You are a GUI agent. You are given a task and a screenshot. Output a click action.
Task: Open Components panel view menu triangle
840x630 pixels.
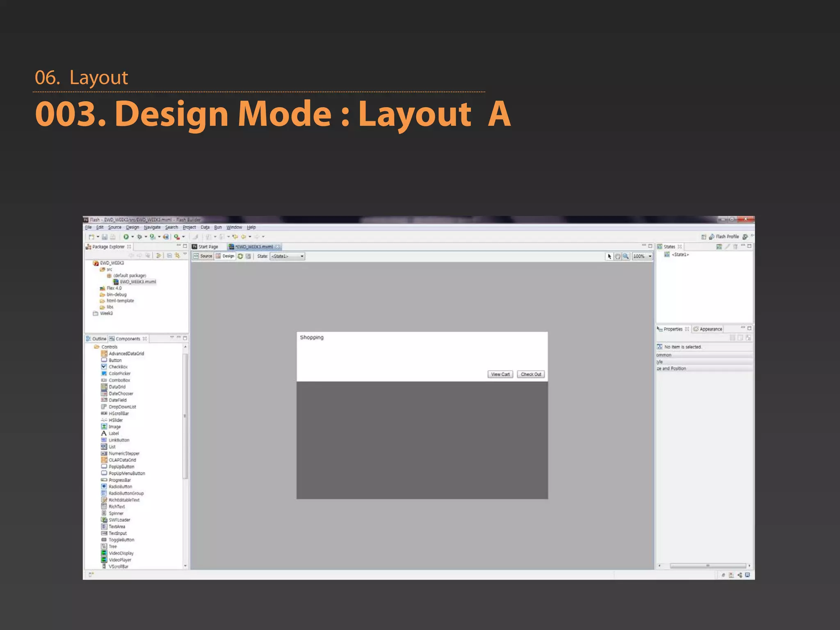[172, 338]
